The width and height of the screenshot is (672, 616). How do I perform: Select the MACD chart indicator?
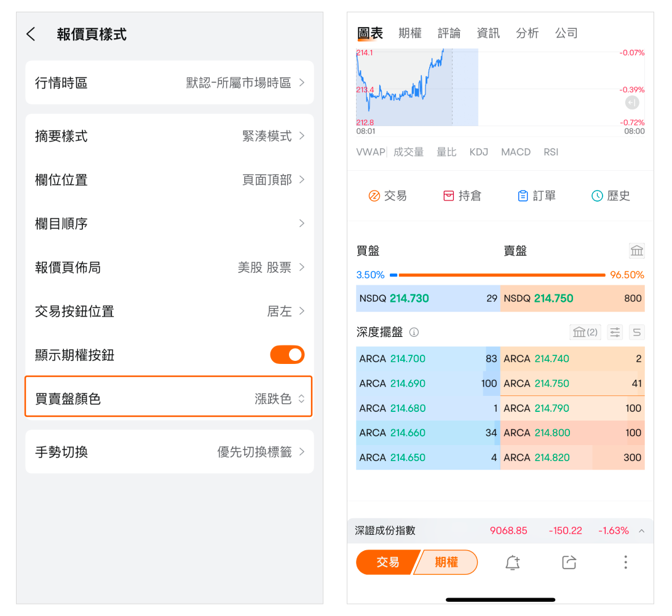pyautogui.click(x=515, y=152)
